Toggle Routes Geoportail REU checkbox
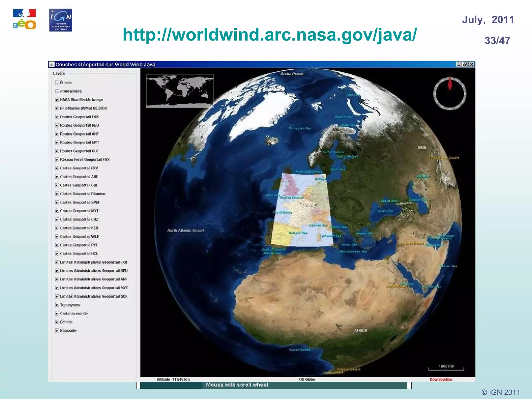 tap(57, 125)
